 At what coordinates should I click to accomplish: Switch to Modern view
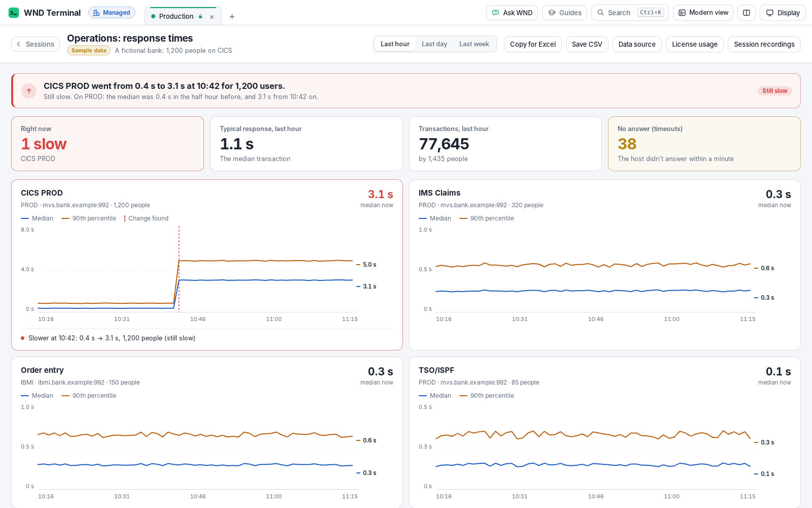point(703,13)
